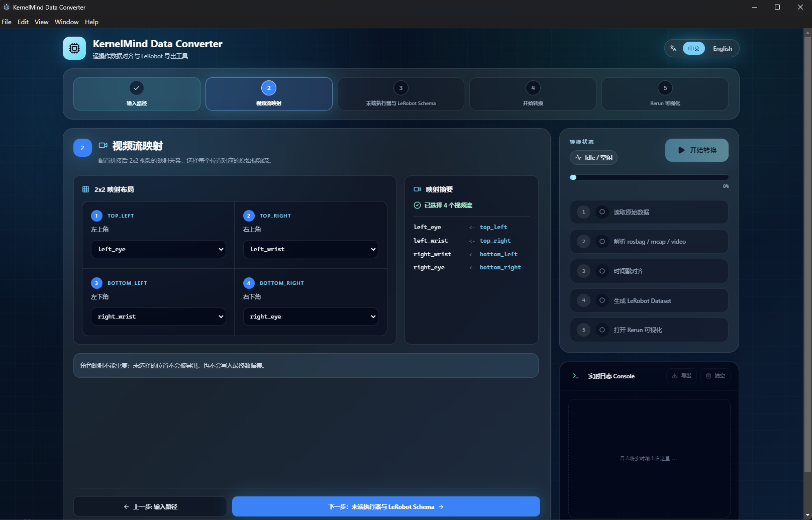This screenshot has height=520, width=812.
Task: Open the TOP_RIGHT left_wrist dropdown
Action: point(311,249)
